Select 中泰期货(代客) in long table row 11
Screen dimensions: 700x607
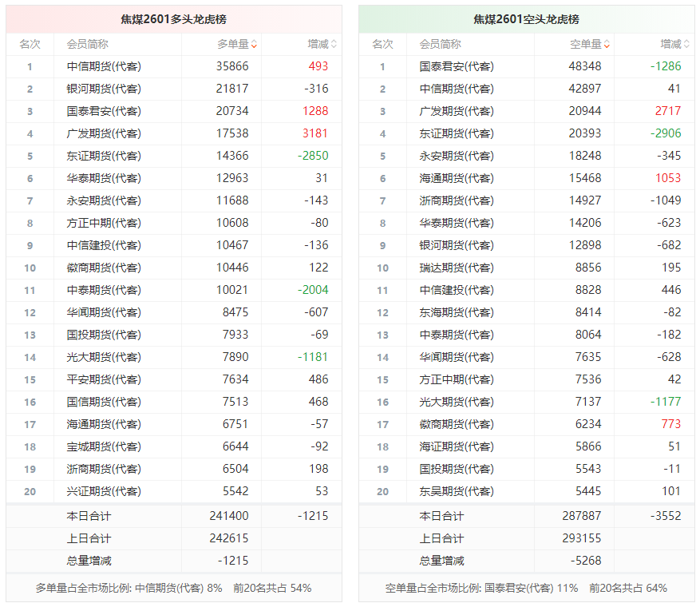click(x=104, y=290)
